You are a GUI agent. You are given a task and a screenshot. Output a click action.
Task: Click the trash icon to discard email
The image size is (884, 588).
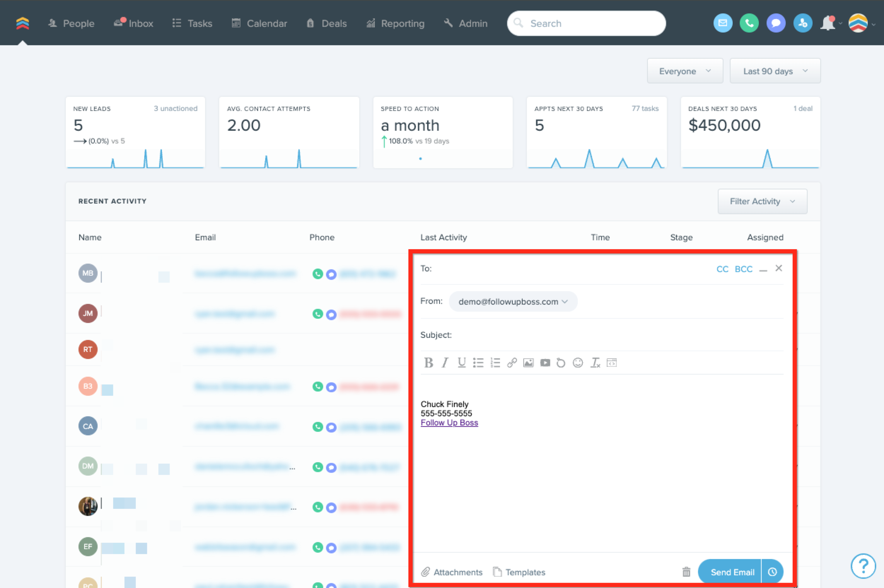pos(686,572)
